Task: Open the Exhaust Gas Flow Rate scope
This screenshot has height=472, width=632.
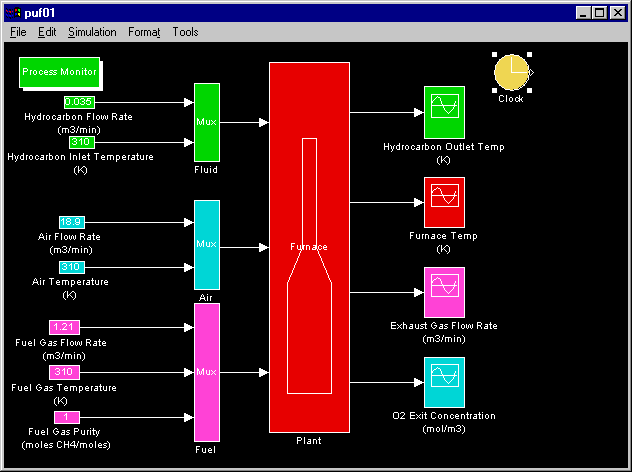Action: [444, 293]
